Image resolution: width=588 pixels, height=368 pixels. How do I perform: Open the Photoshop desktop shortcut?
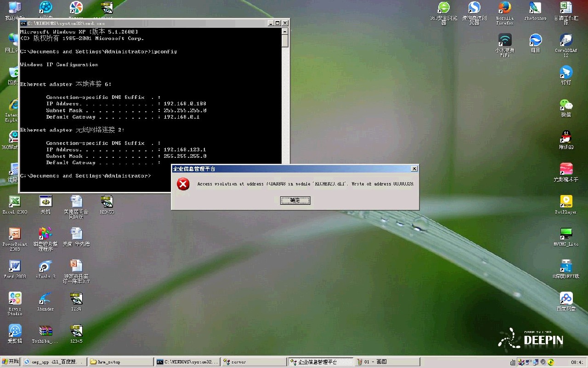point(535,9)
